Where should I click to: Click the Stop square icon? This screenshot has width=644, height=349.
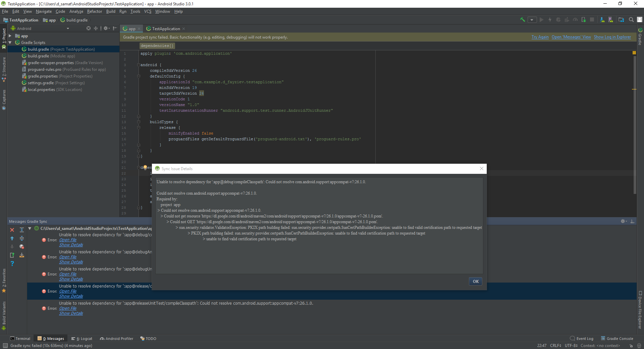(x=592, y=20)
